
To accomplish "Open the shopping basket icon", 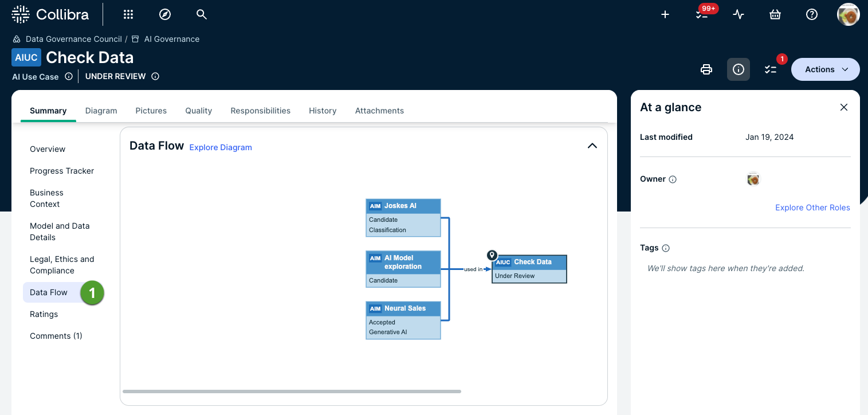I will [775, 15].
